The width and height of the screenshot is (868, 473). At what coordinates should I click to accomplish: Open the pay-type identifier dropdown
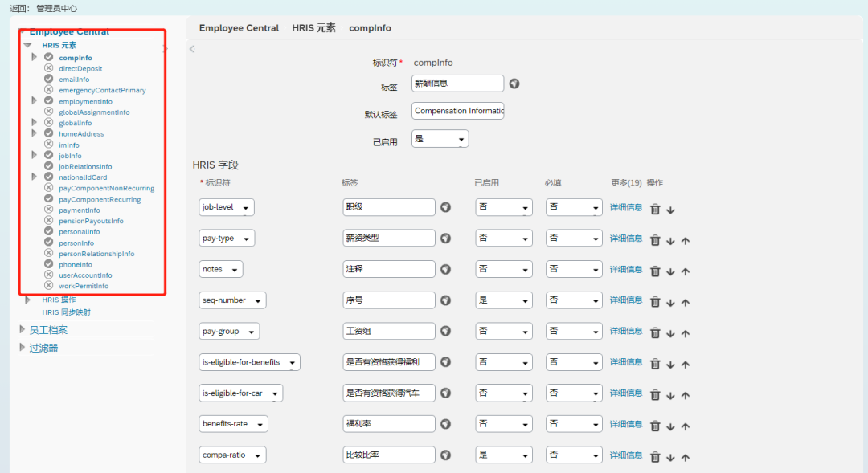click(227, 238)
